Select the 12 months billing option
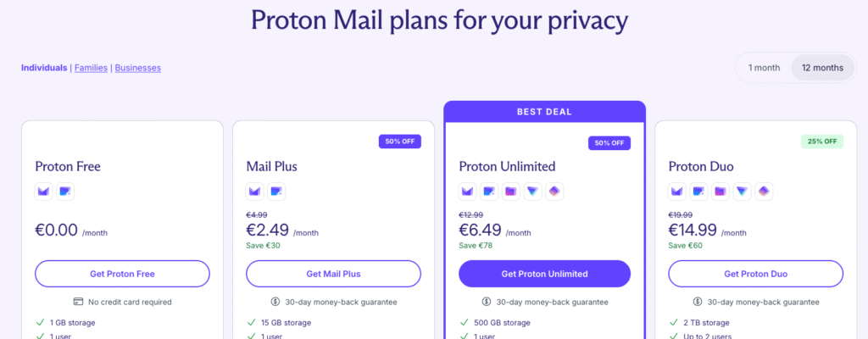 coord(822,68)
